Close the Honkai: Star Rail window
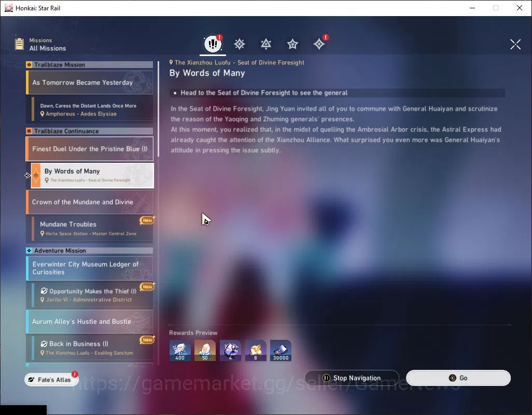Viewport: 532px width, 415px height. point(520,8)
